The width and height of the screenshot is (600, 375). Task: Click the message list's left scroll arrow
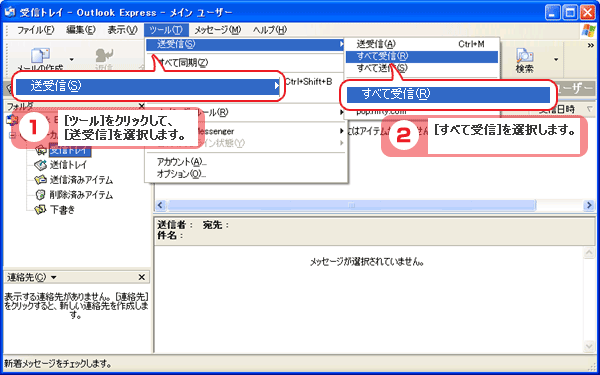tap(161, 205)
